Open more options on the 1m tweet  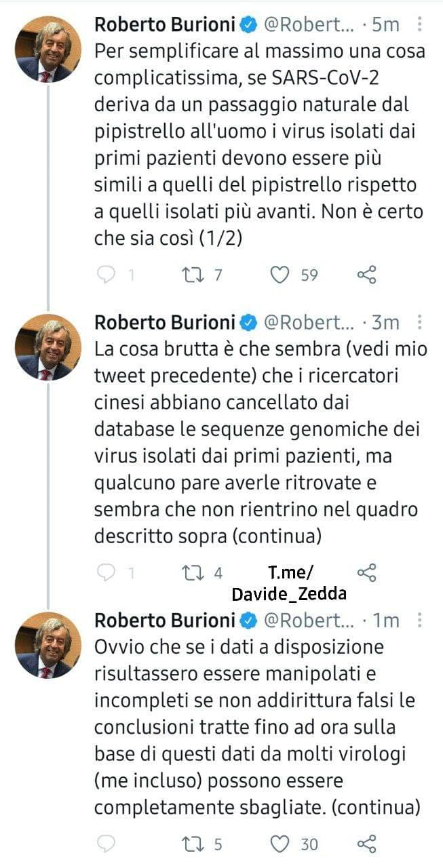pyautogui.click(x=420, y=620)
